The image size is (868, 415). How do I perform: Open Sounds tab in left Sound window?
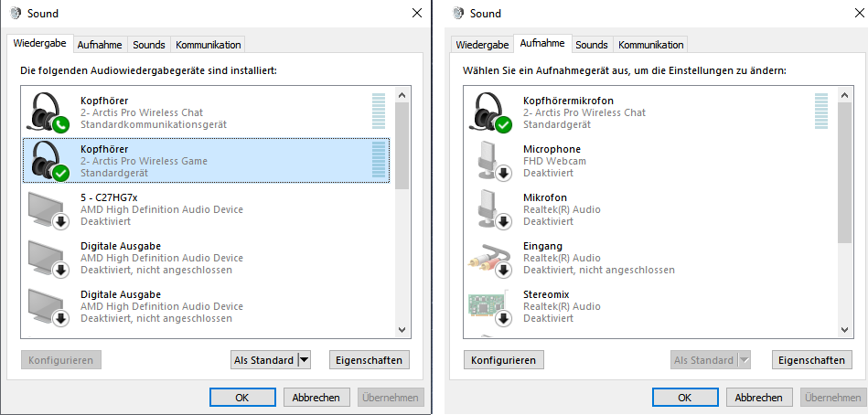click(x=149, y=45)
